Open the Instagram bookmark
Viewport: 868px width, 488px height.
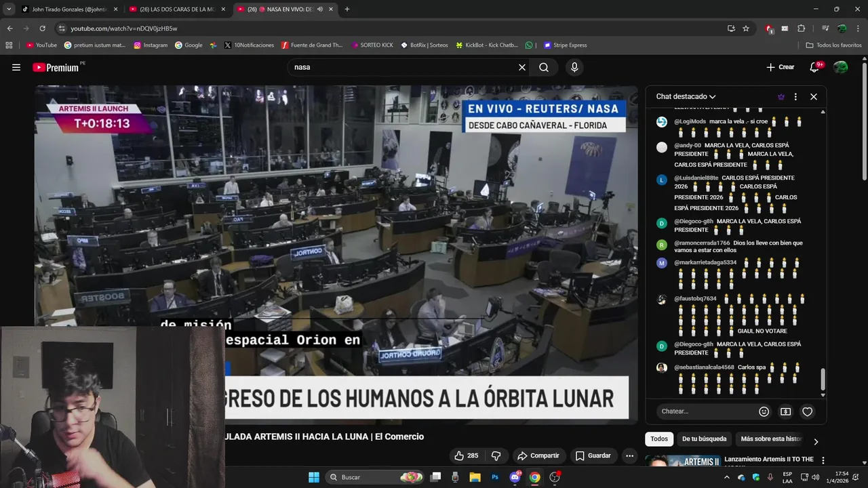(151, 45)
